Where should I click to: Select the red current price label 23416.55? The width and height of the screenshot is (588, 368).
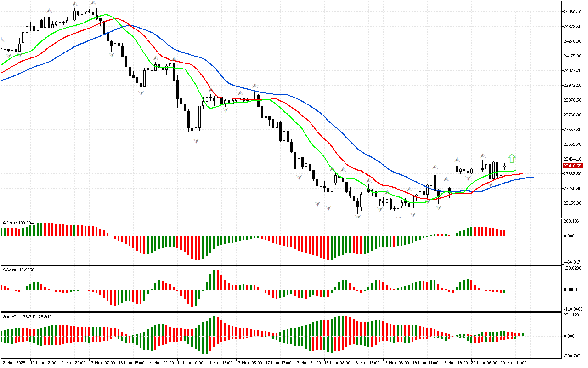(x=573, y=166)
